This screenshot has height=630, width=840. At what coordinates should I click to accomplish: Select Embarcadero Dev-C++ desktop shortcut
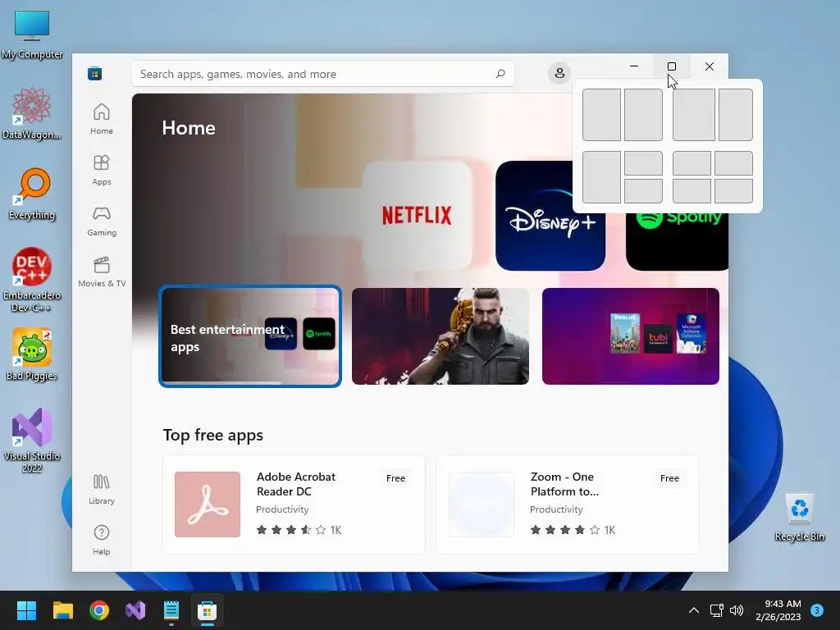(32, 280)
